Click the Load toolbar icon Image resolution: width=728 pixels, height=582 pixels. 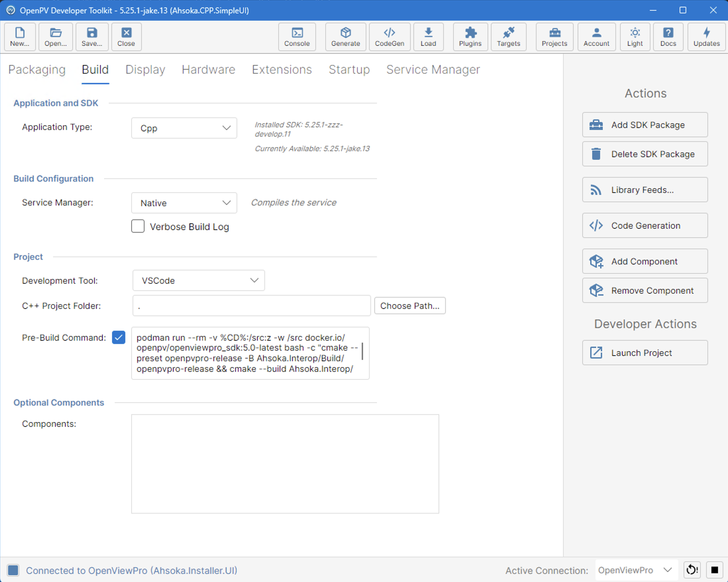(x=428, y=37)
